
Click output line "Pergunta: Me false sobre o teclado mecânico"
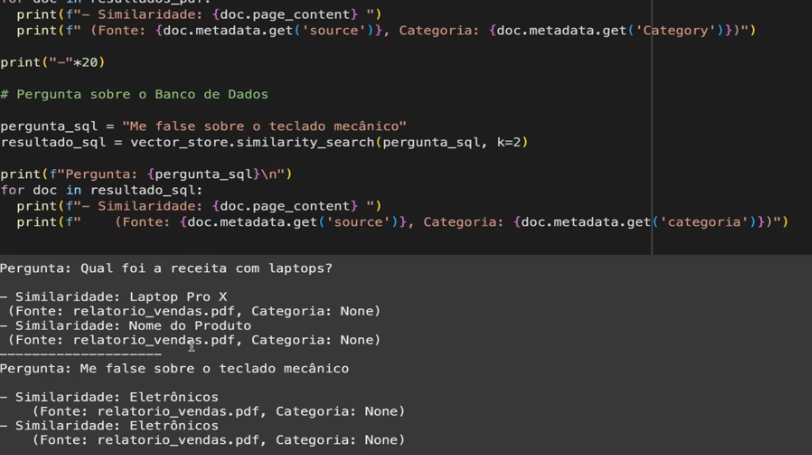coord(175,369)
